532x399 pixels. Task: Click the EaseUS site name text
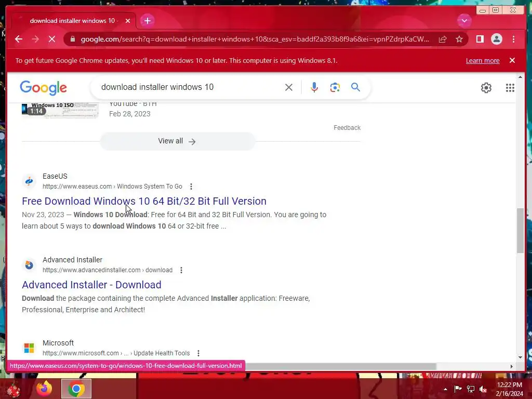coord(55,176)
